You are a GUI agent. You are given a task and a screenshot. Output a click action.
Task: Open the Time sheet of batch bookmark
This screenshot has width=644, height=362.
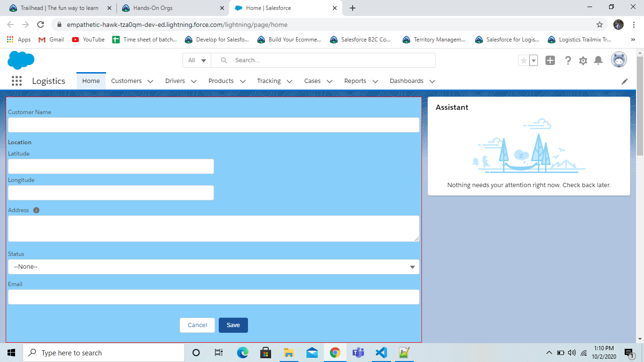coord(145,40)
